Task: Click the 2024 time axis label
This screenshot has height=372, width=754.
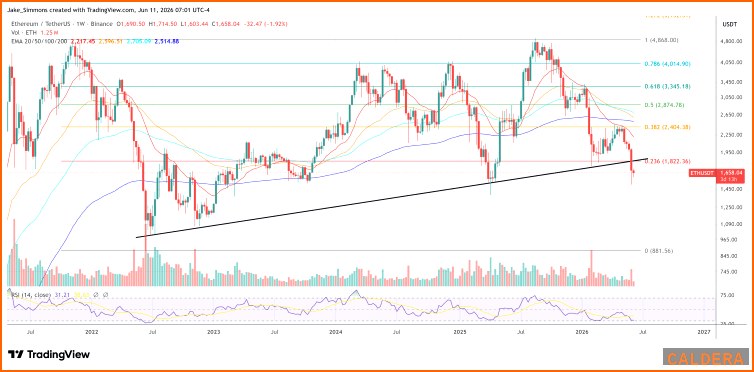Action: 336,332
